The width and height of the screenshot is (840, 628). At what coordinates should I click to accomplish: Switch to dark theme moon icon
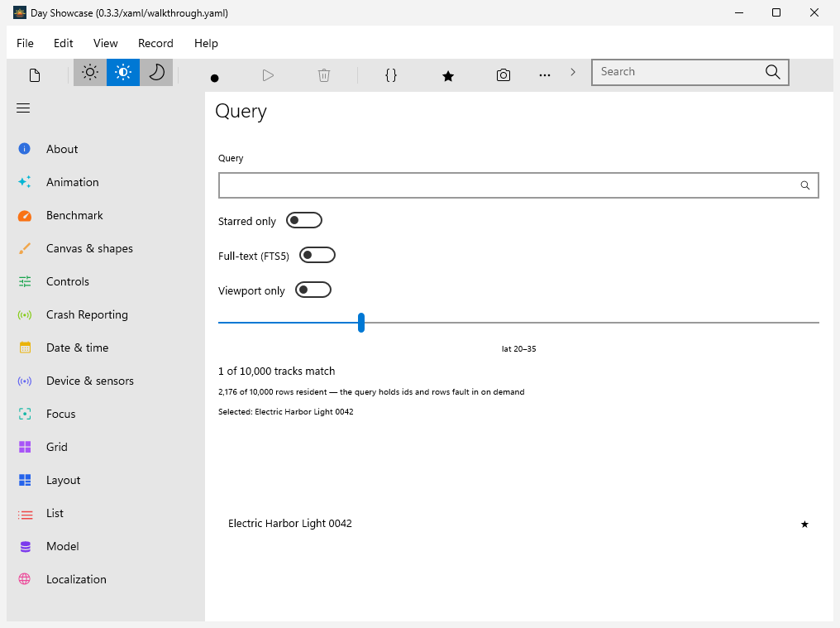pyautogui.click(x=156, y=73)
